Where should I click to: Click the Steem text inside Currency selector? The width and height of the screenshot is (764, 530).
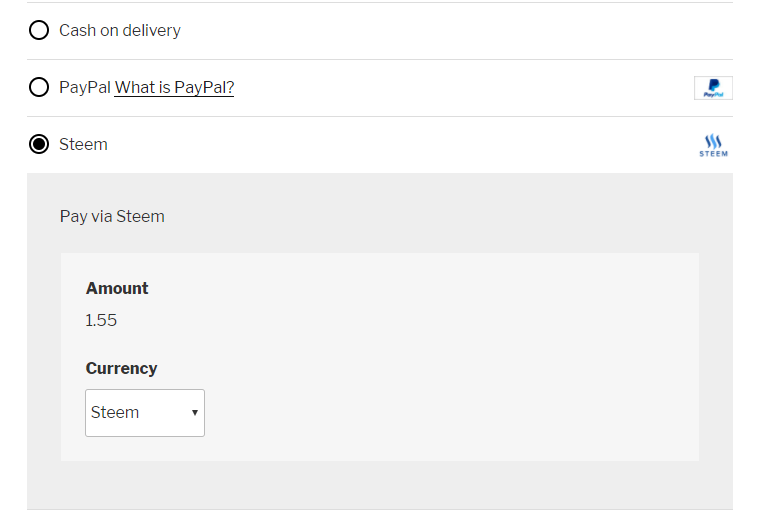(115, 413)
